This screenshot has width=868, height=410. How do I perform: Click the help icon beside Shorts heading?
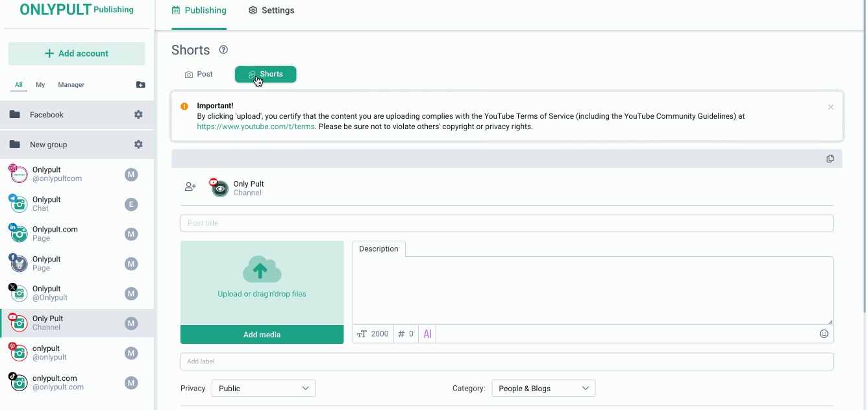pos(223,50)
